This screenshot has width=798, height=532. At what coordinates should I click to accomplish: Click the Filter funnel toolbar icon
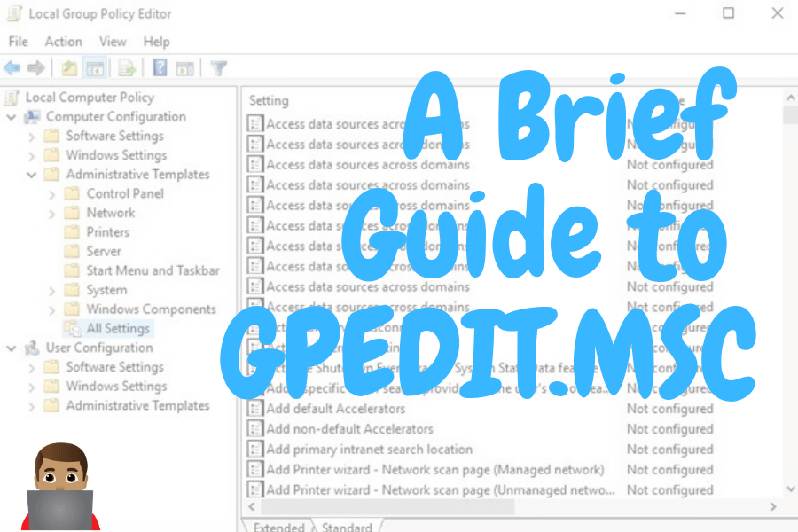click(219, 67)
